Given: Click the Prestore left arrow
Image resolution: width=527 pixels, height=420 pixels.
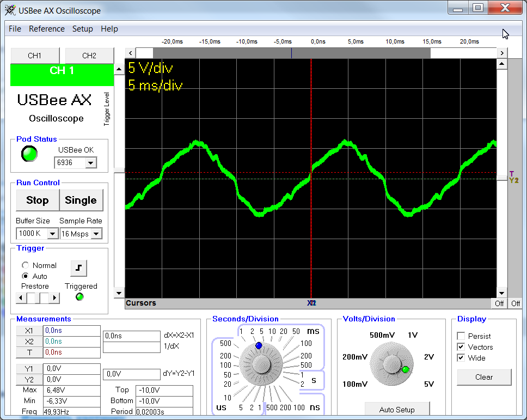Looking at the screenshot, I should click(x=21, y=298).
